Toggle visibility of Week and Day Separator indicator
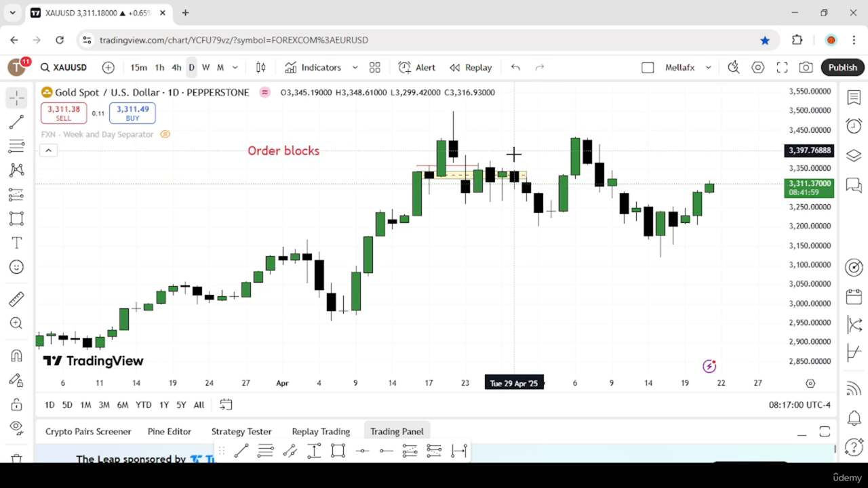Viewport: 868px width, 488px height. tap(165, 134)
